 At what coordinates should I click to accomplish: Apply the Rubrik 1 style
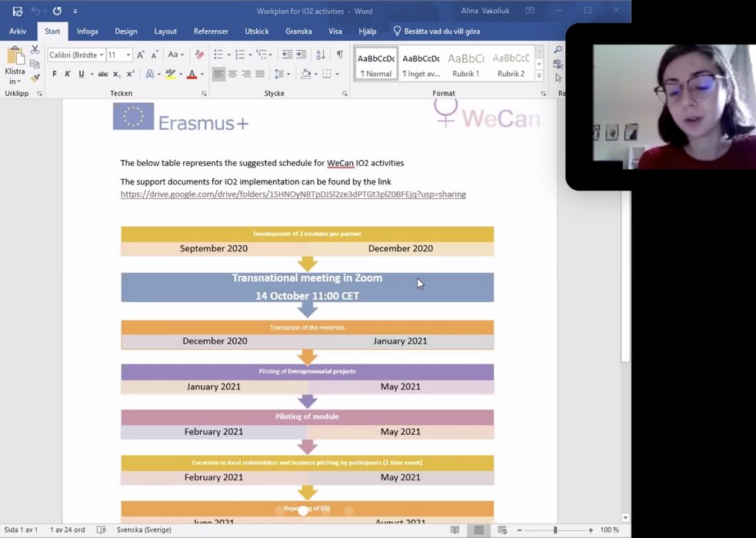465,65
